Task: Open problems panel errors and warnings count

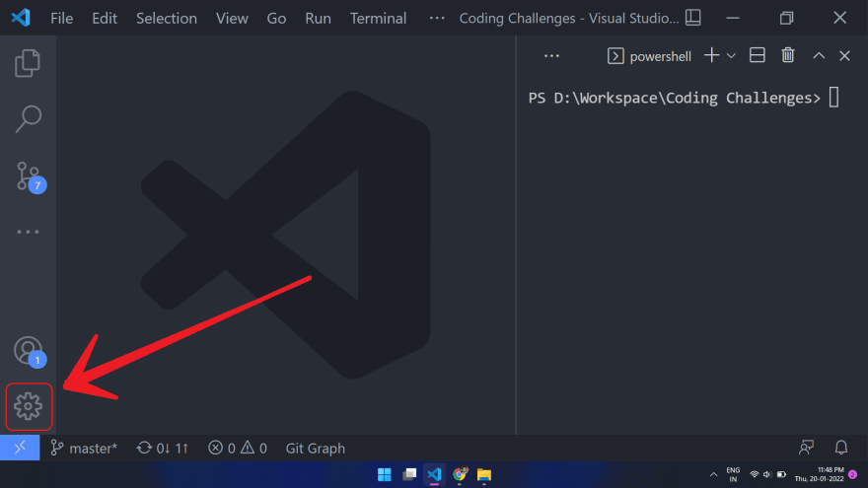Action: click(238, 449)
